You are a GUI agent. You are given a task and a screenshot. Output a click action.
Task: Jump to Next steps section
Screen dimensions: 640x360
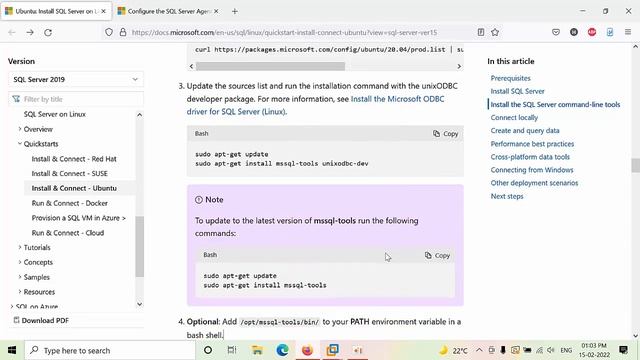point(507,196)
